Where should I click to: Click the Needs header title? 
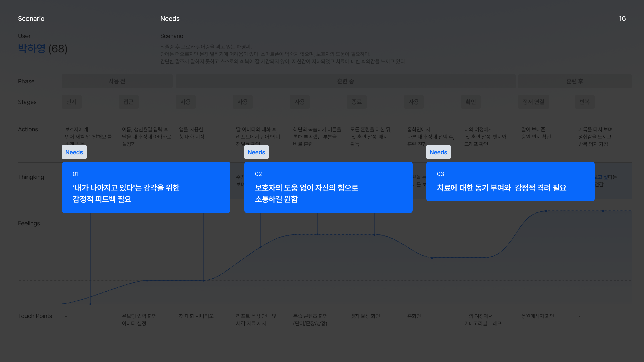pos(170,19)
